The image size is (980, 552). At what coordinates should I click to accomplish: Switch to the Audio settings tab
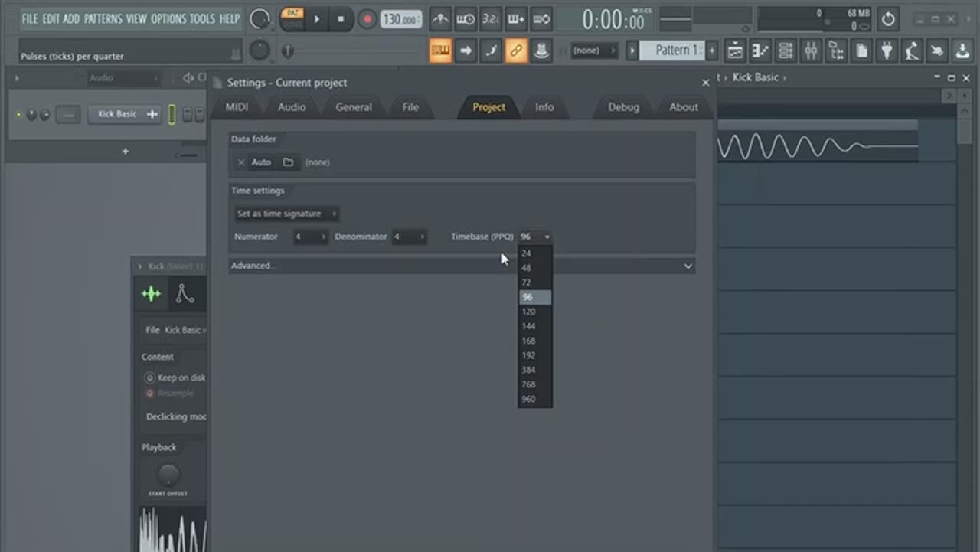pos(291,107)
